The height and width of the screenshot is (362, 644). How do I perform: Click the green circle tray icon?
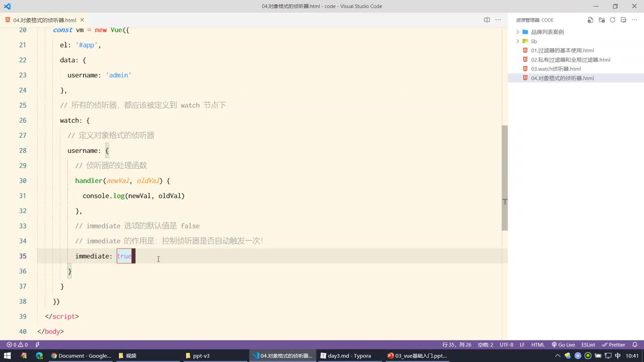(588, 355)
